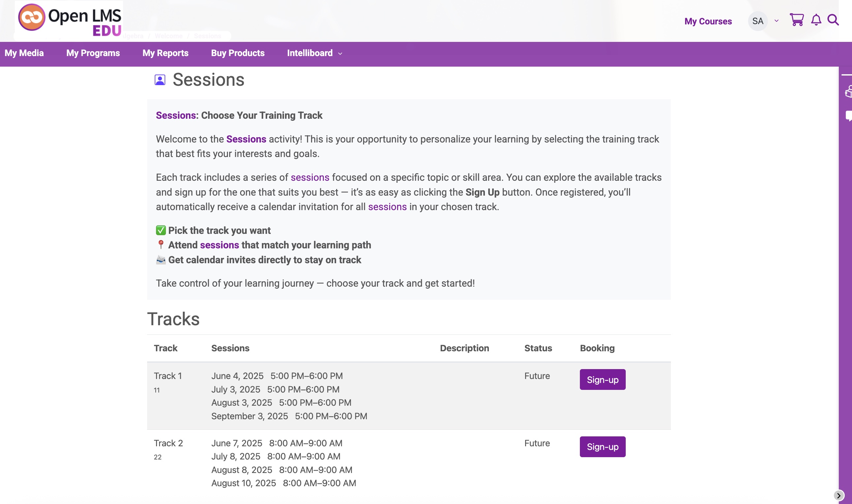The width and height of the screenshot is (852, 504).
Task: Click the August 3, 2025 session entry
Action: (281, 403)
